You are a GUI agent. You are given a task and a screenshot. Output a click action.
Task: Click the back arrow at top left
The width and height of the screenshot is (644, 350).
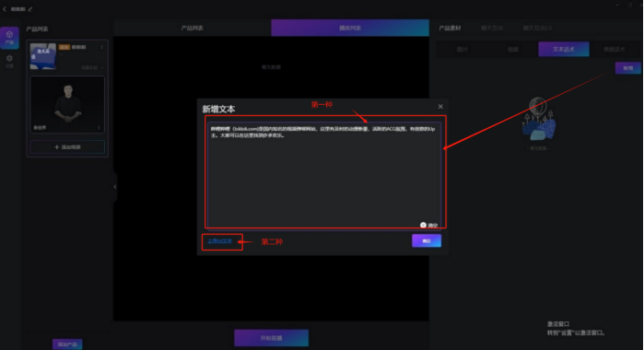point(5,8)
